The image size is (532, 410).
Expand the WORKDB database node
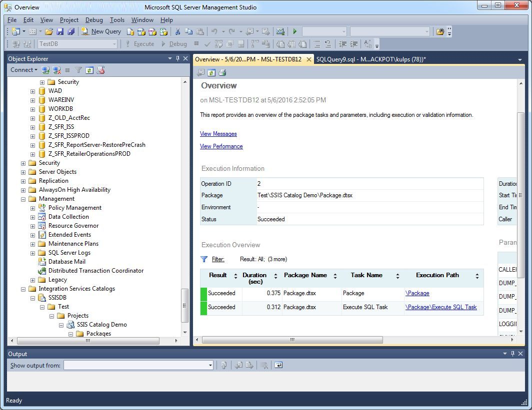[32, 109]
